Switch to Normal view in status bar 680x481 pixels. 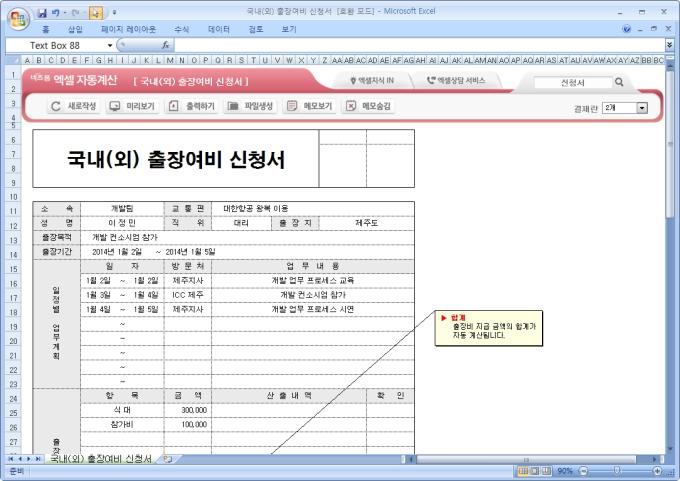point(522,470)
